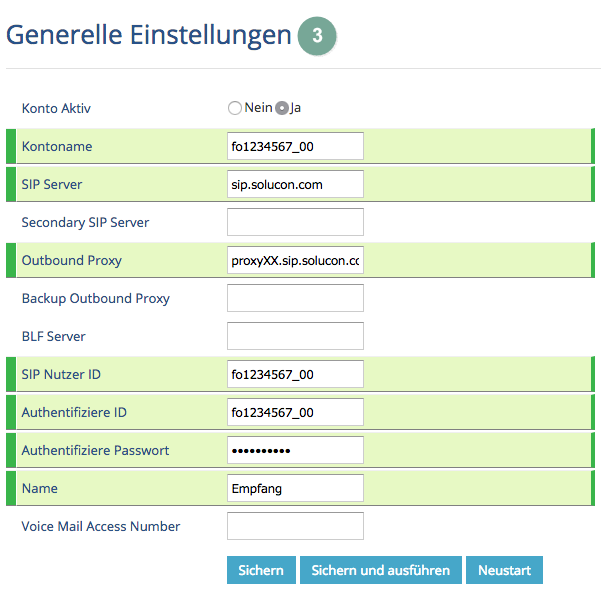The width and height of the screenshot is (601, 596).
Task: Click the Authentifiziere ID field
Action: pos(295,412)
